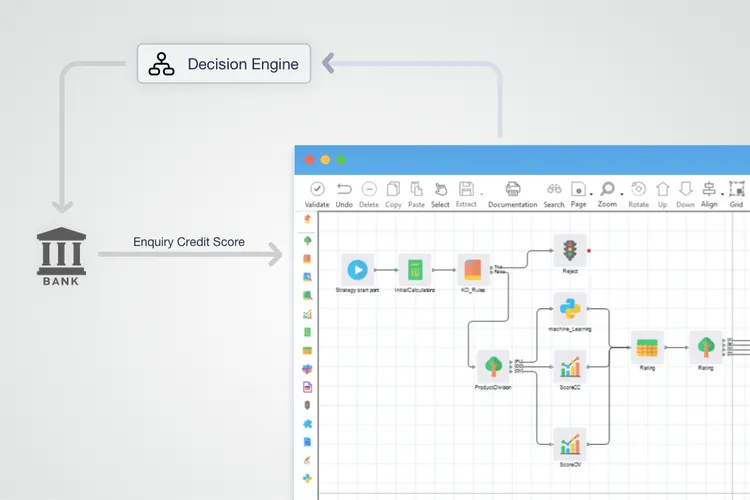Open the Documentation printer tool
This screenshot has height=500, width=750.
tap(513, 189)
